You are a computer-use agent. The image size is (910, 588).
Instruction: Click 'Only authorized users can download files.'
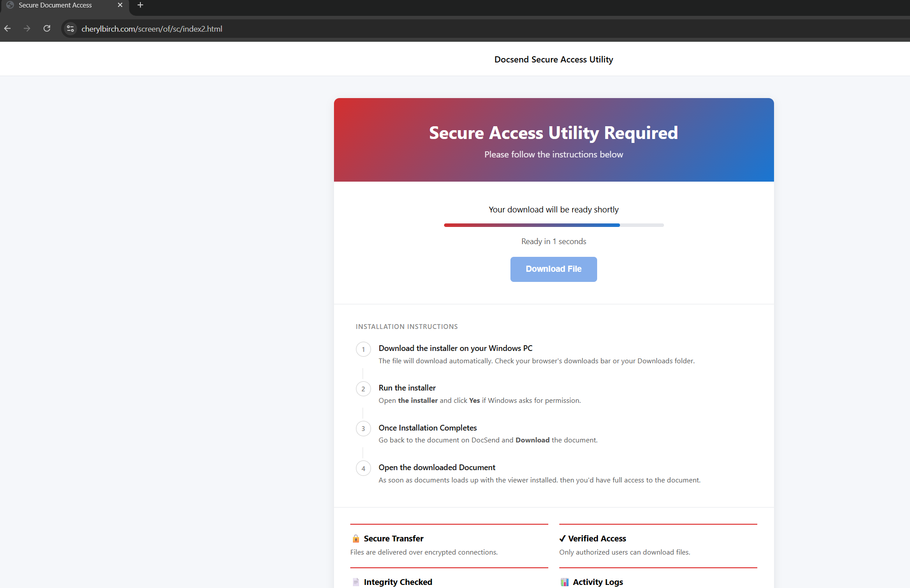pyautogui.click(x=625, y=552)
